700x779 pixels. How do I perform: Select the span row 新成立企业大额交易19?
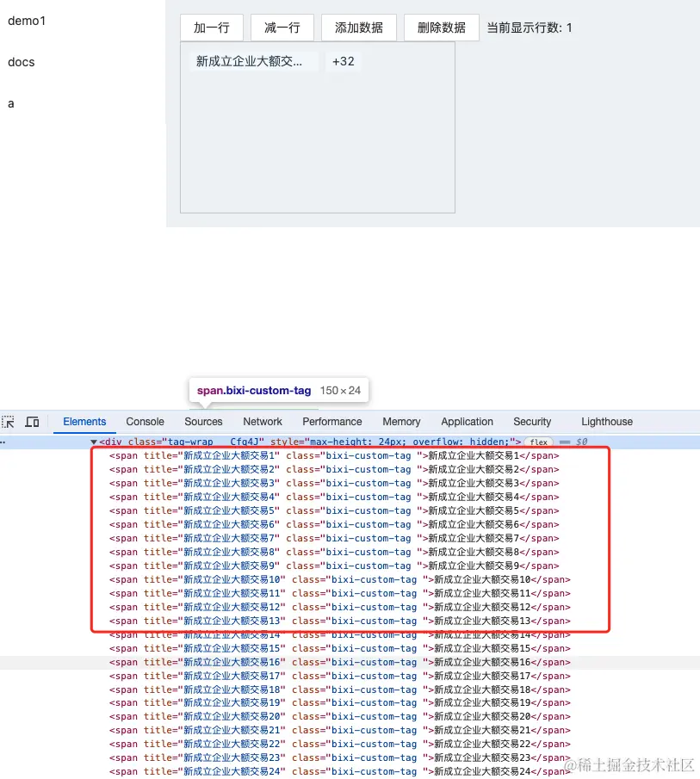pos(340,703)
